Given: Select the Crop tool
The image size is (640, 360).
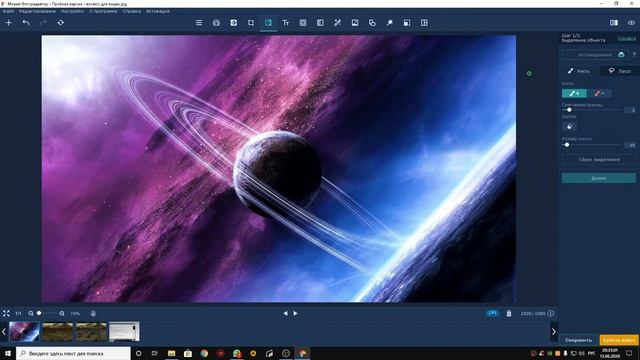Looking at the screenshot, I should [251, 23].
